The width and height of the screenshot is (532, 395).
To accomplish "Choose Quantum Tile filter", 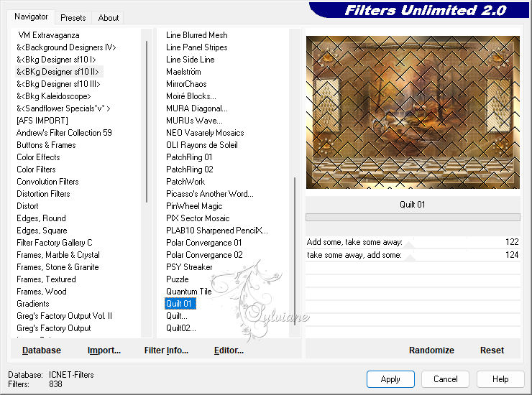I will (x=188, y=292).
